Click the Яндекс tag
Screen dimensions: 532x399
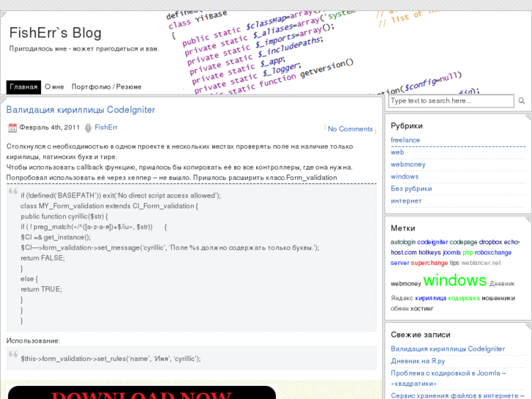[x=402, y=299]
